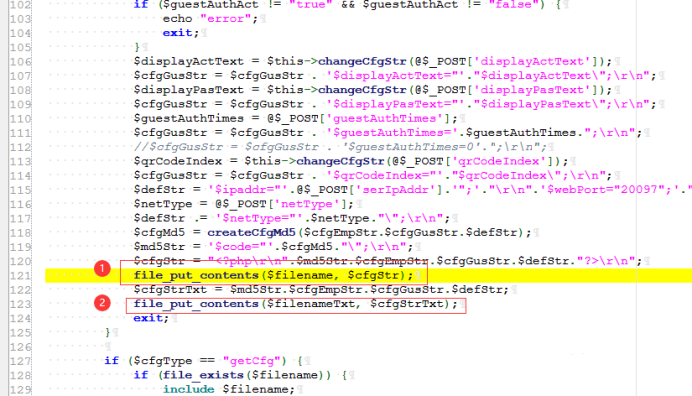Click the echo "error" statement on line 103
This screenshot has width=692, height=396.
coord(210,19)
